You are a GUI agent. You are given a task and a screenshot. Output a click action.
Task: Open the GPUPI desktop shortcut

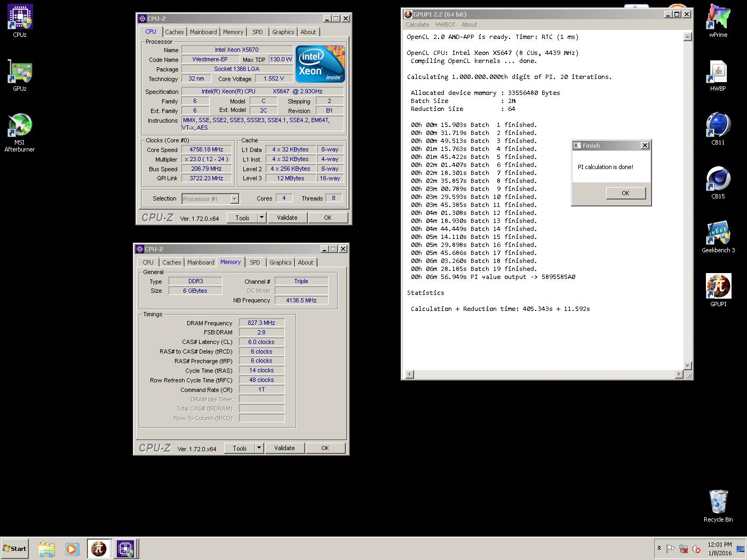[x=718, y=290]
